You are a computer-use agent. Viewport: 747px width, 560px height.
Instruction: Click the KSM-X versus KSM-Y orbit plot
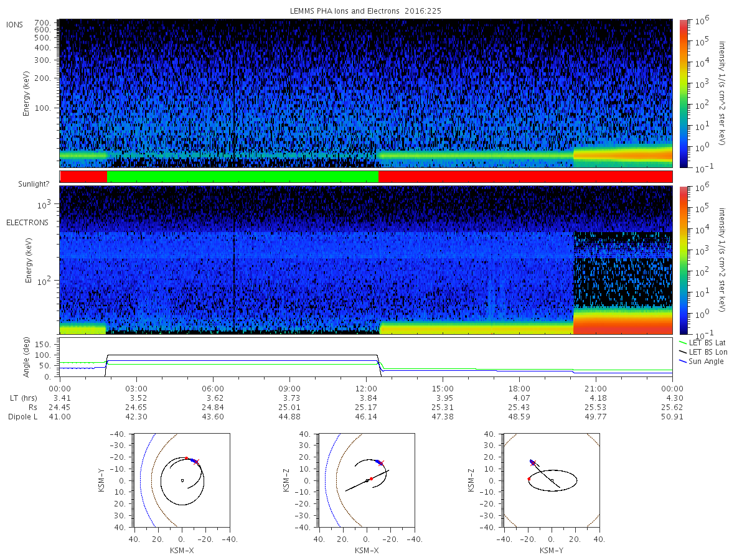click(181, 480)
